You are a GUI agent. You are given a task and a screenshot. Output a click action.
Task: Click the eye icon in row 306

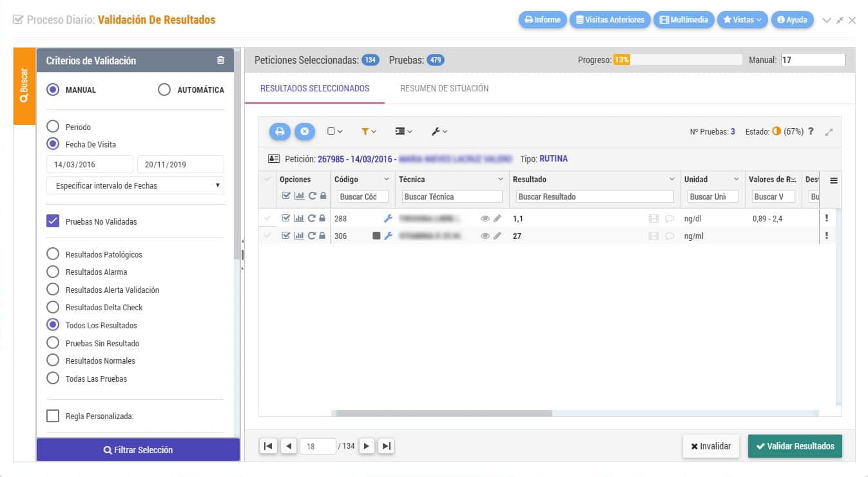tap(485, 236)
